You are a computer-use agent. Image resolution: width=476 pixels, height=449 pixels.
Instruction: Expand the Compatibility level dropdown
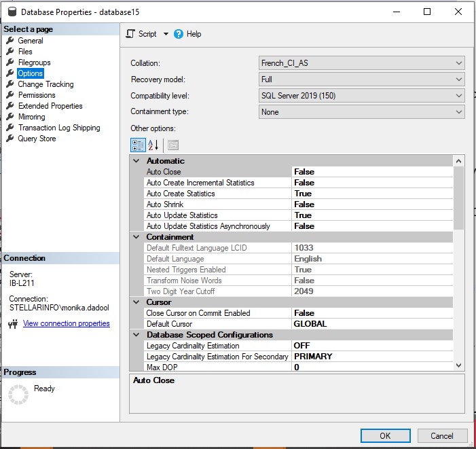click(x=458, y=96)
